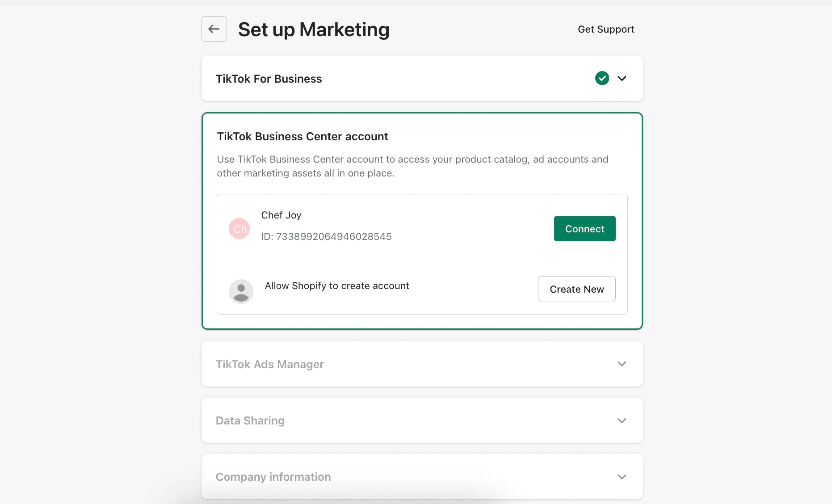This screenshot has height=504, width=832.
Task: Click the Data Sharing heading
Action: 250,421
